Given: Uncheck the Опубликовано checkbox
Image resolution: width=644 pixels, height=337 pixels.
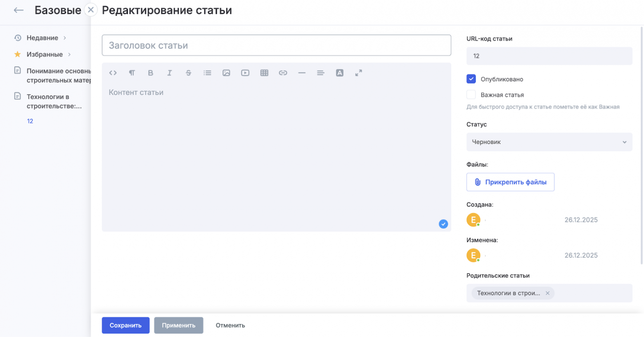Looking at the screenshot, I should pos(471,79).
